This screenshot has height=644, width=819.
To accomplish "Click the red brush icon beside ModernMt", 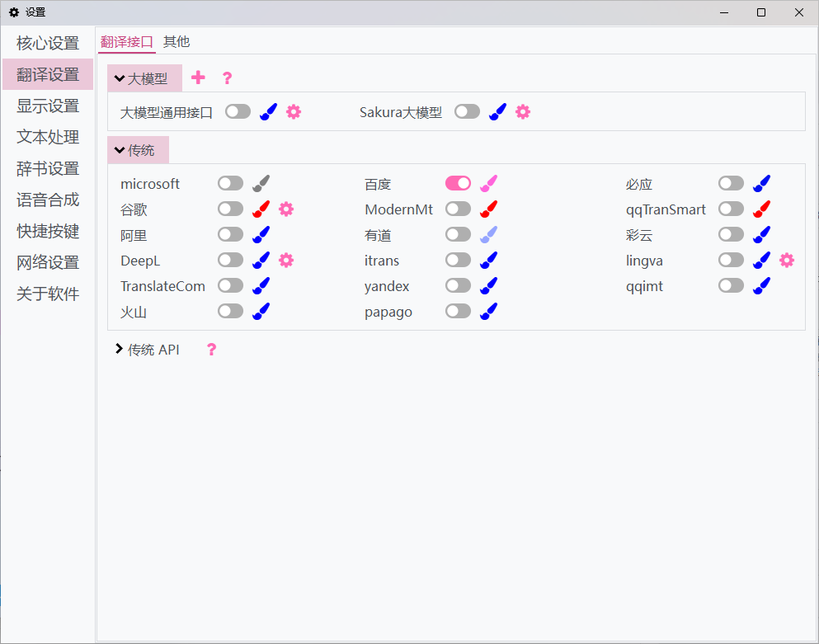I will click(x=488, y=209).
